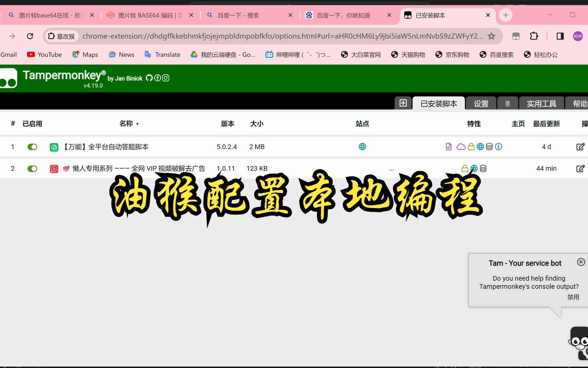The width and height of the screenshot is (588, 368).
Task: Click the trash bin tab icon
Action: tap(508, 103)
